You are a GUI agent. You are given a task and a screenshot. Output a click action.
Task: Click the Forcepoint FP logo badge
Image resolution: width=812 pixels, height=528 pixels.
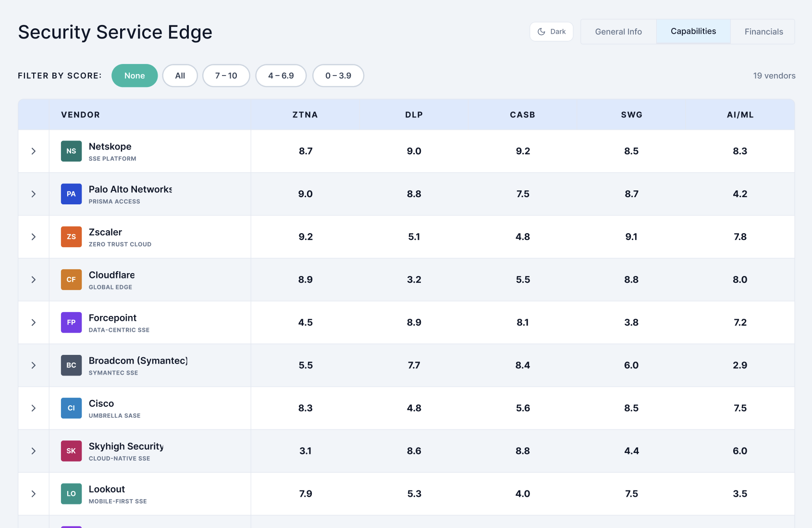tap(71, 322)
